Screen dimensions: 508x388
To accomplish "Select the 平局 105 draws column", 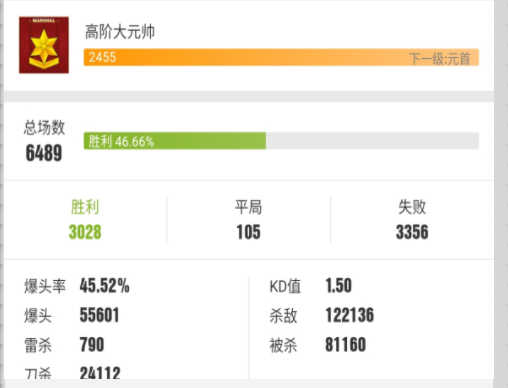I will point(248,220).
